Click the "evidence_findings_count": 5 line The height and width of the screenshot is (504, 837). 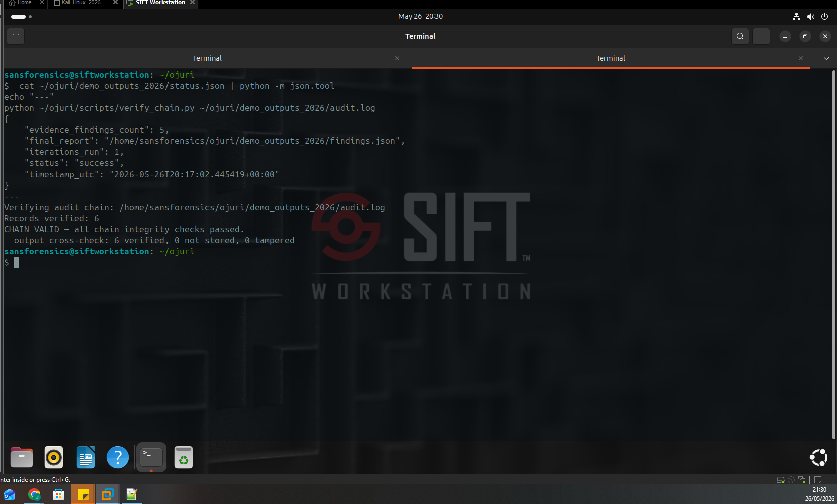click(x=96, y=130)
